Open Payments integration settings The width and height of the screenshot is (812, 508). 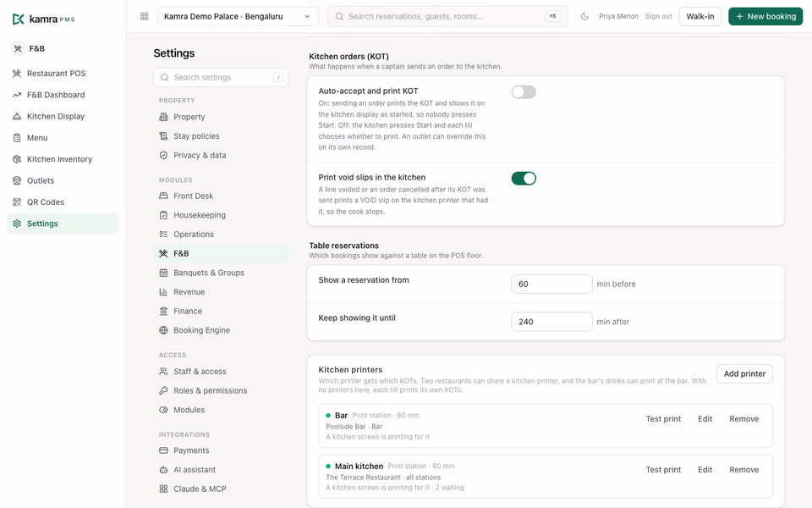pyautogui.click(x=221, y=450)
